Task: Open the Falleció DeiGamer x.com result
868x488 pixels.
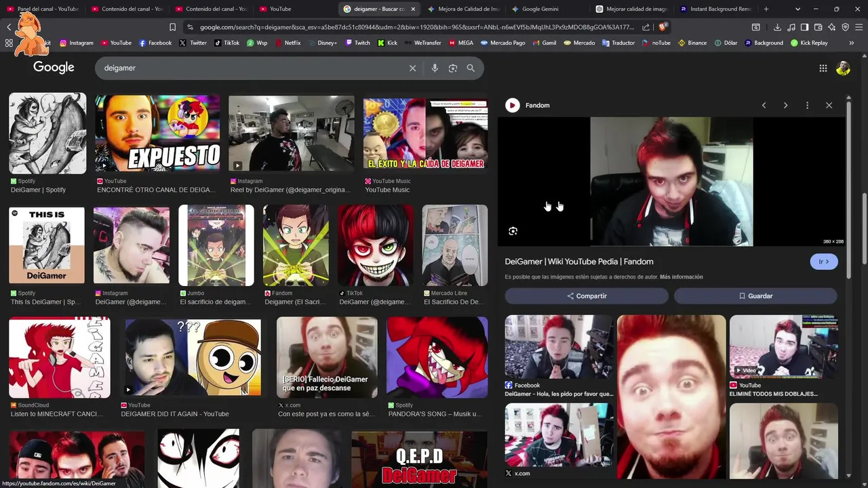Action: tap(327, 357)
